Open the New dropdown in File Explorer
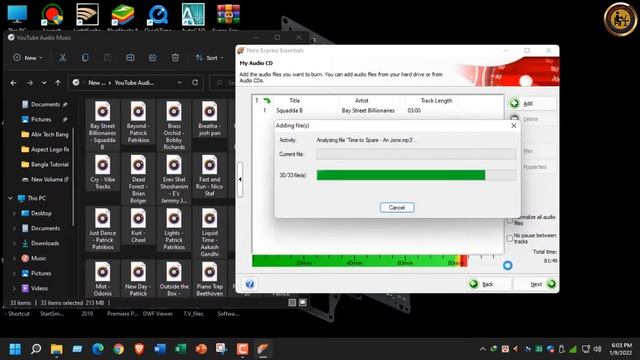640x360 pixels. coord(28,58)
